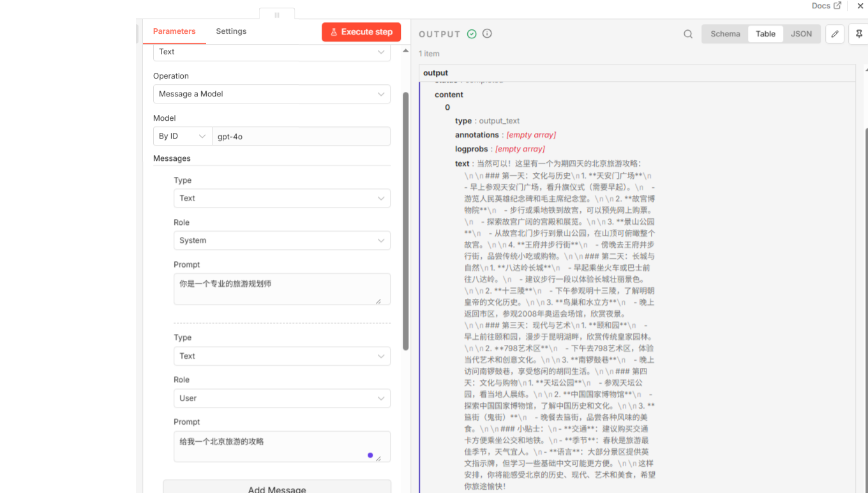Open the first message Type dropdown
This screenshot has width=868, height=493.
tap(282, 198)
